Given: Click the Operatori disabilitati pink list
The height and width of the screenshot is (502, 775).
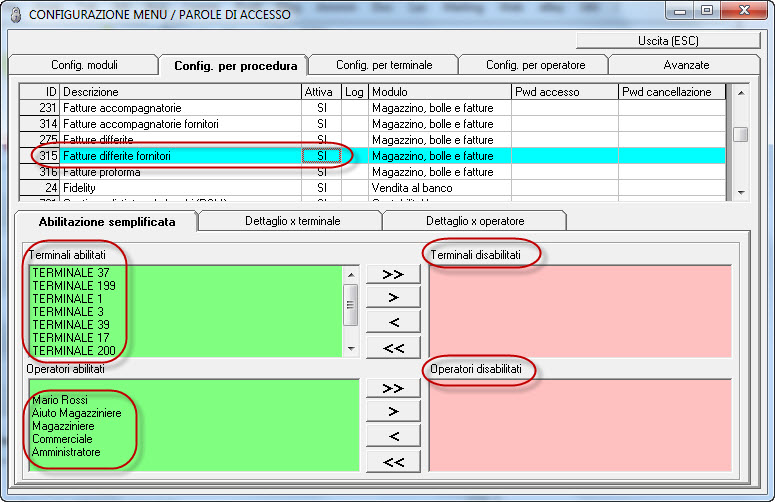Looking at the screenshot, I should 580,425.
